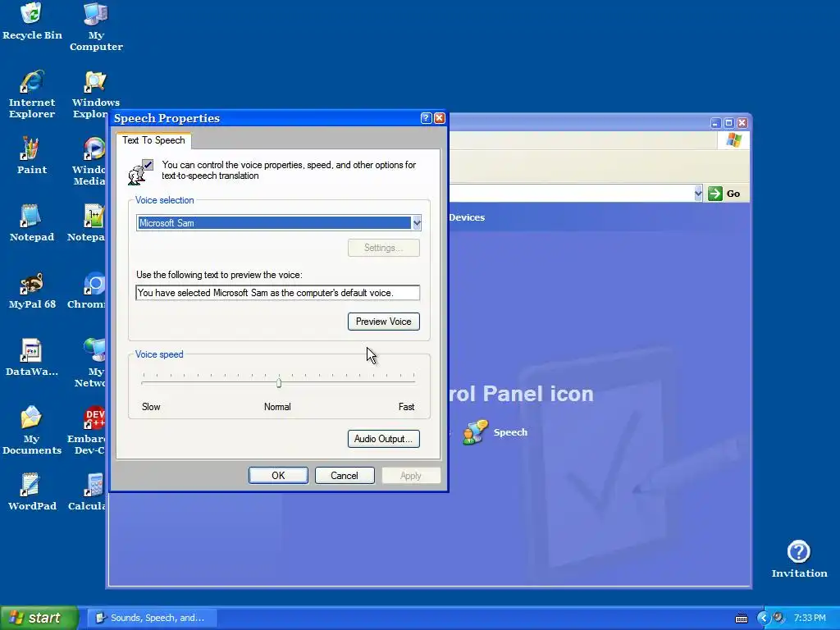This screenshot has width=840, height=630.
Task: Open My Computer desktop icon
Action: (96, 27)
